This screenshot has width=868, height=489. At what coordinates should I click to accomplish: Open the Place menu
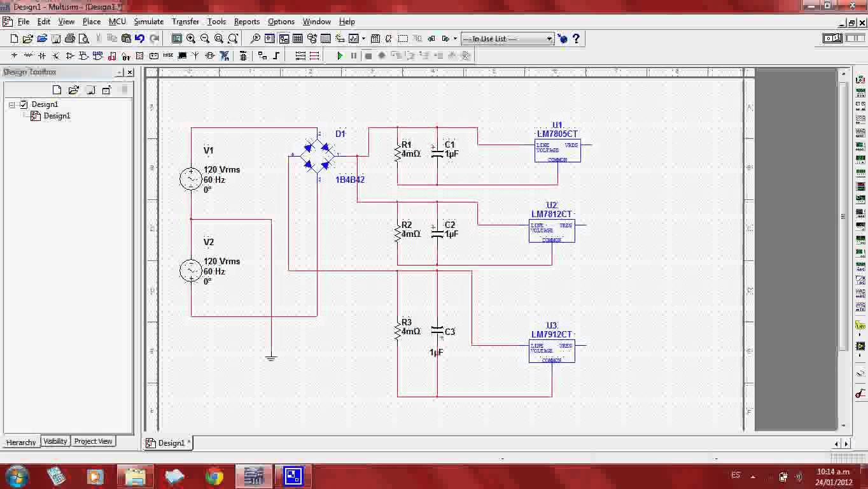(x=92, y=22)
